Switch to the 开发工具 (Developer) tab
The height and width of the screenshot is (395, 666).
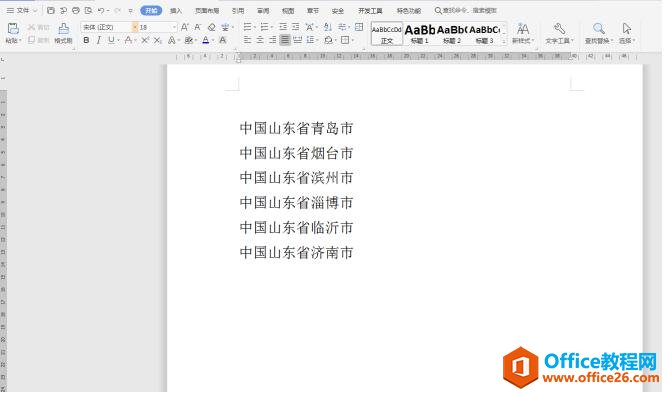click(370, 11)
